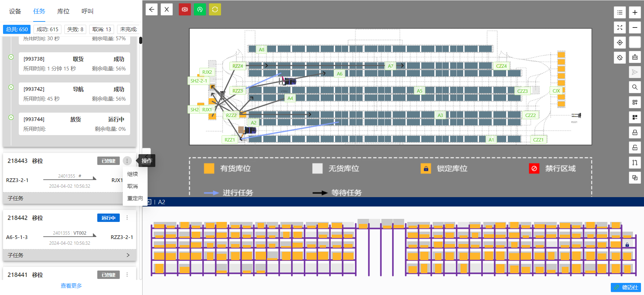
Task: Filter tasks by 未完成
Action: (129, 29)
